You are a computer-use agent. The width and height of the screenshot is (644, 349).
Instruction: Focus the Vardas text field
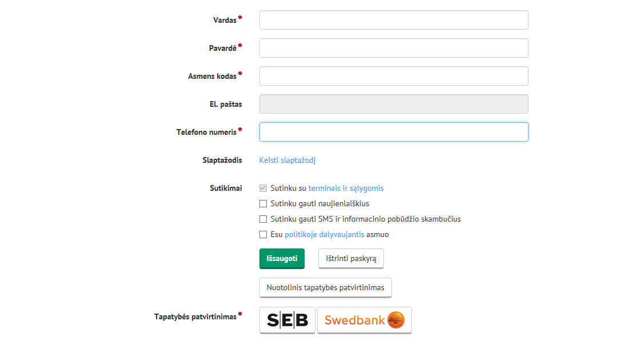394,20
